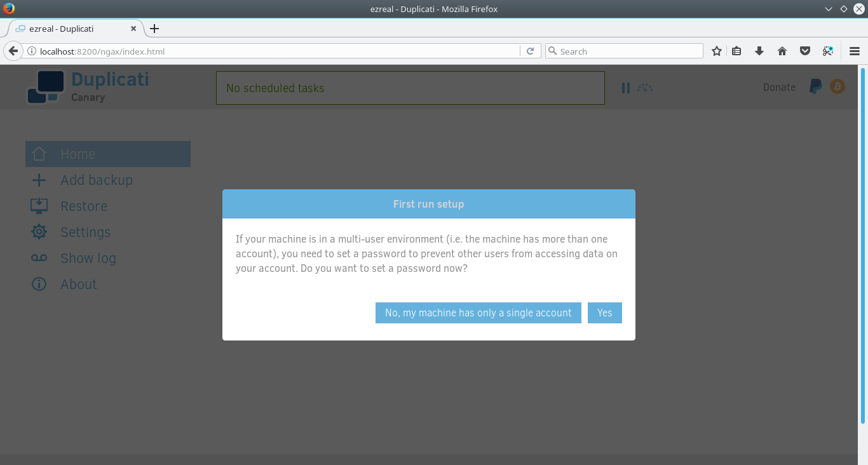Close the 'ezreal - Duplicati' tab
Viewport: 868px width, 465px height.
(x=133, y=29)
